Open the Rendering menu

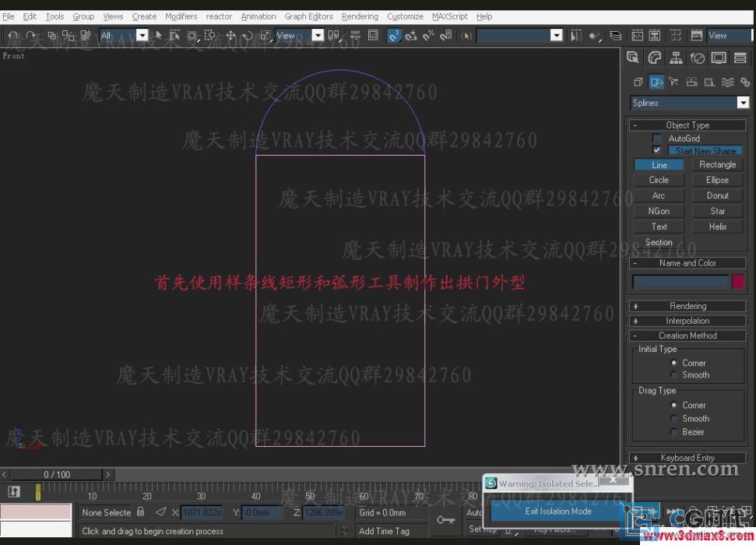[x=360, y=16]
